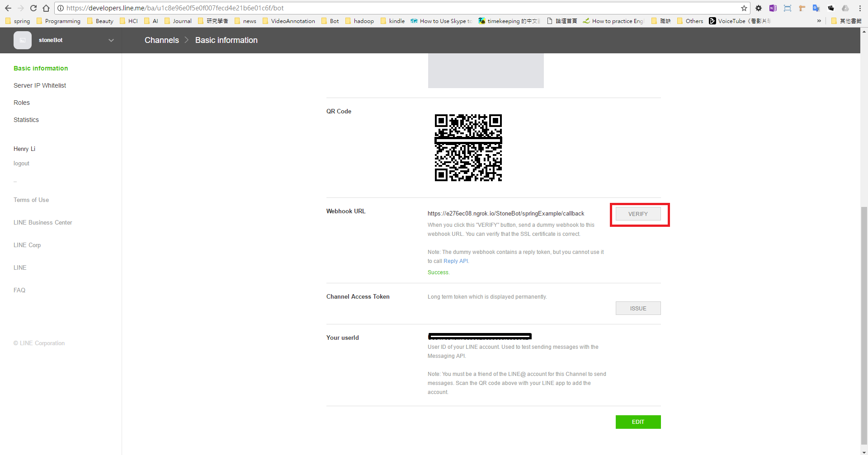The image size is (868, 455).
Task: Open Terms of Use
Action: (x=31, y=200)
